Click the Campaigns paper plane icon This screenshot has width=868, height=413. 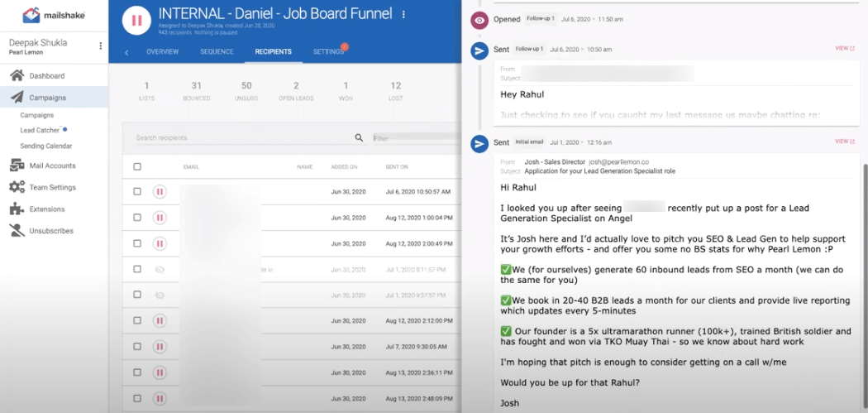(17, 97)
